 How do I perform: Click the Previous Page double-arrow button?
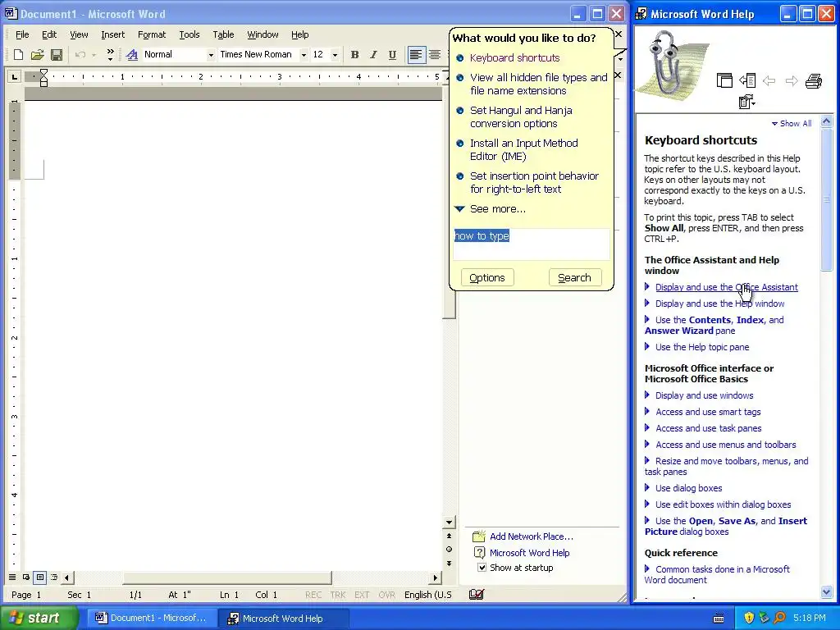[x=449, y=536]
